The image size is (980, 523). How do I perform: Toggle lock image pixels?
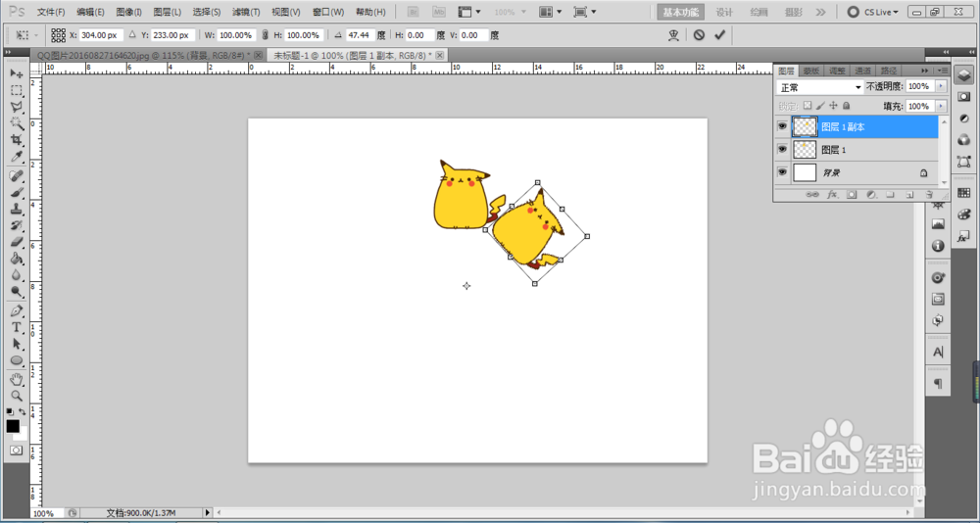tap(820, 106)
